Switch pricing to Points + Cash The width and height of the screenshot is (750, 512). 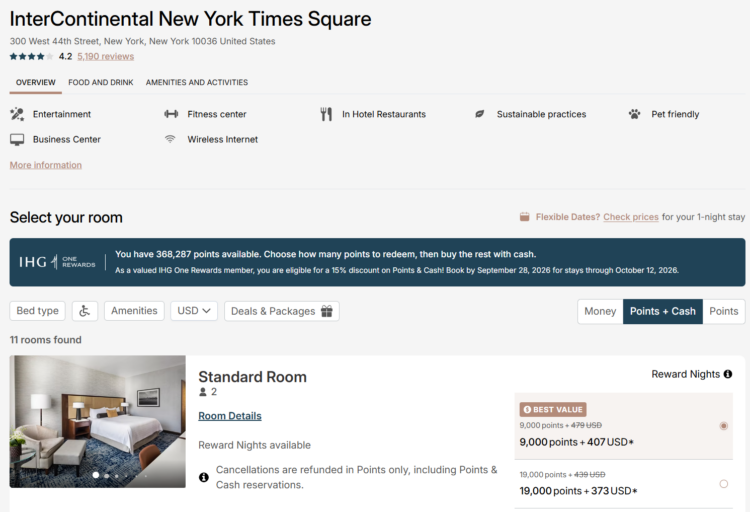662,312
